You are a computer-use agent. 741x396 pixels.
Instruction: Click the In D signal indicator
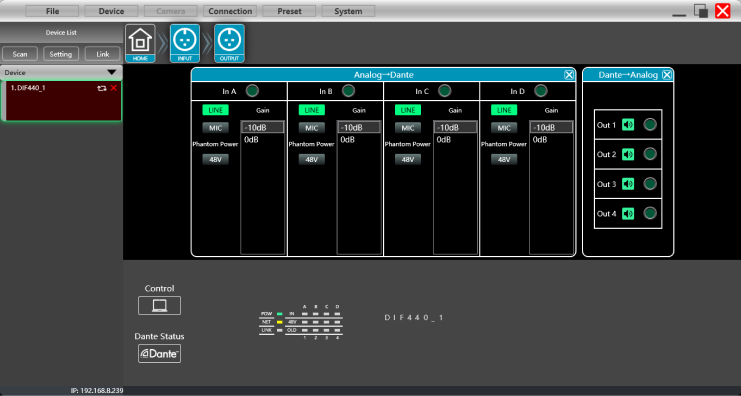click(541, 90)
